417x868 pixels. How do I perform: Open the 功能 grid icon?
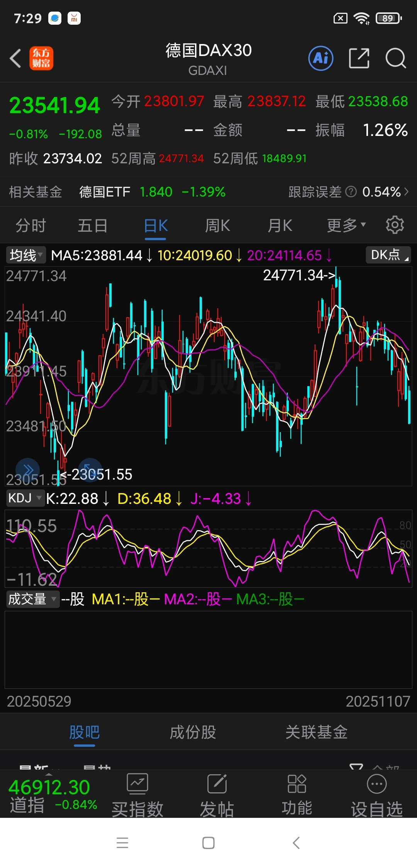pos(297,783)
